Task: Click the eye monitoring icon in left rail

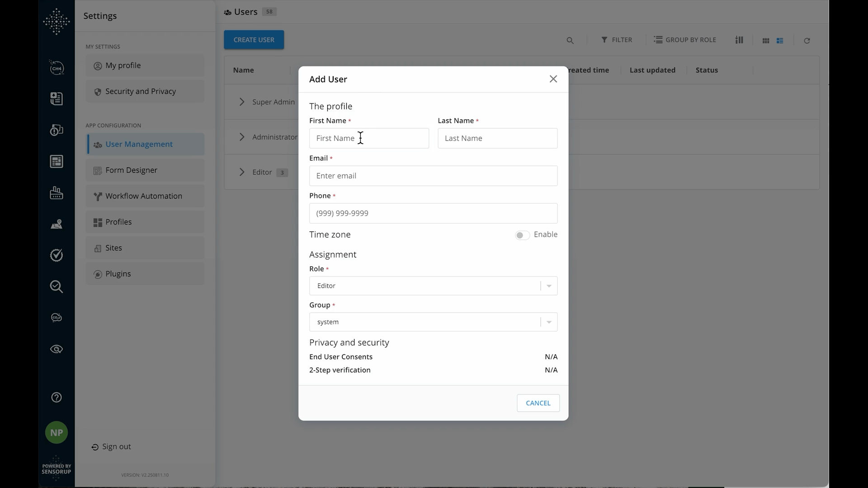Action: click(x=56, y=349)
